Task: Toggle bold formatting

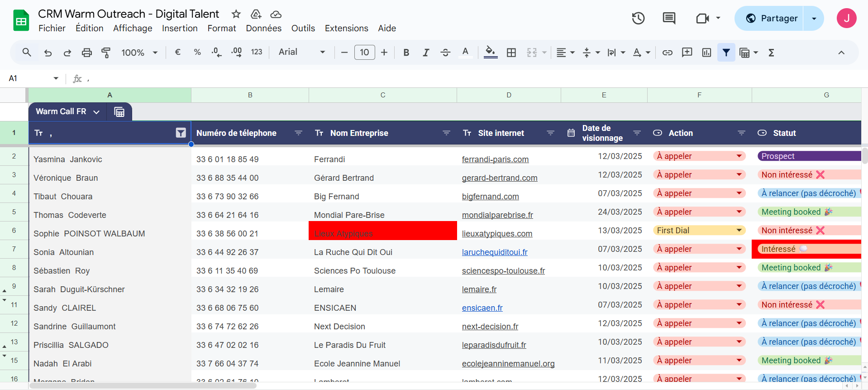Action: coord(406,53)
